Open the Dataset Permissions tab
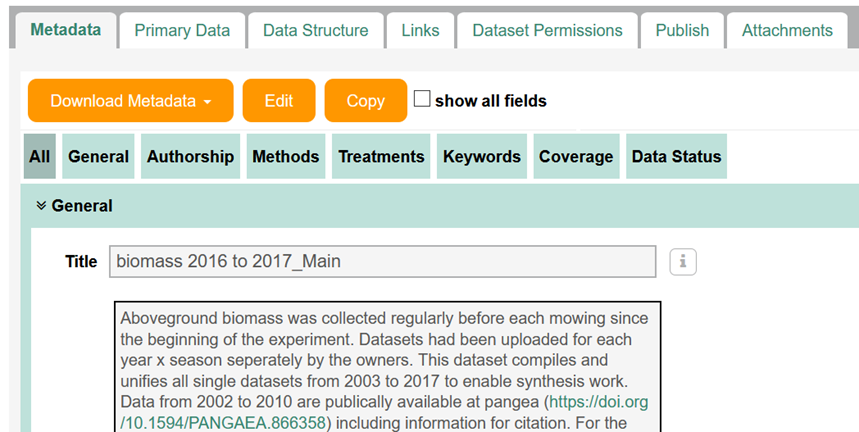This screenshot has width=859, height=432. (x=547, y=30)
